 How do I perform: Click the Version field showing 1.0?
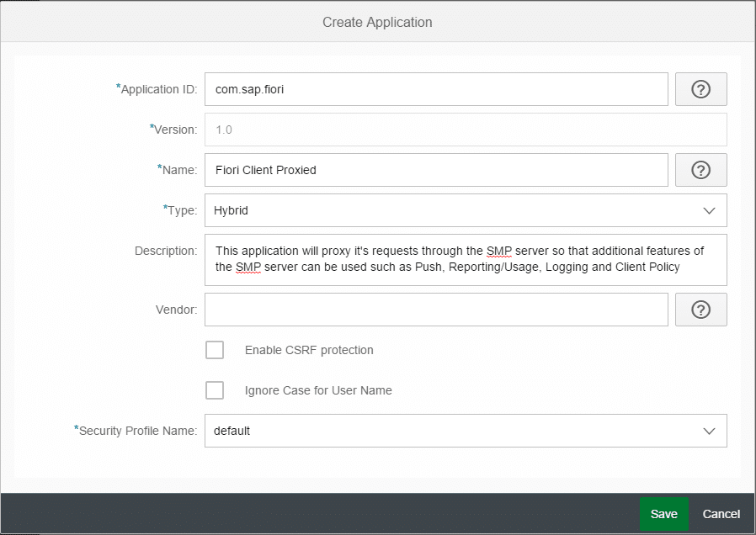(x=465, y=130)
